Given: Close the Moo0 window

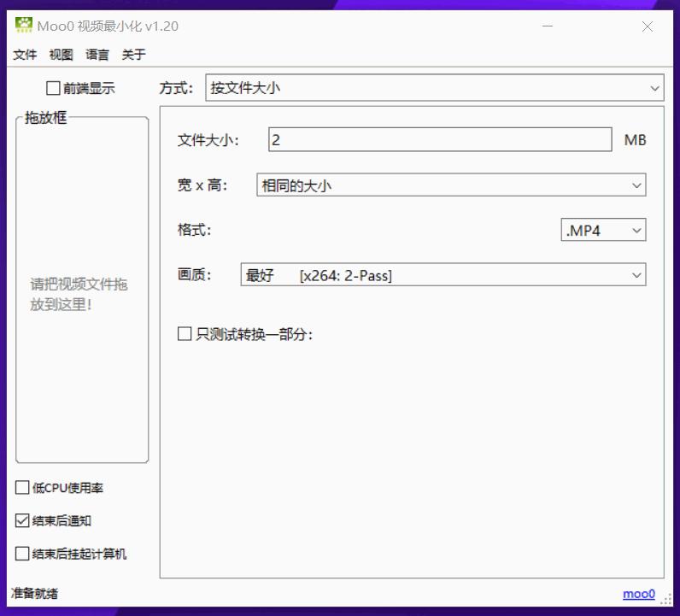Looking at the screenshot, I should [x=647, y=26].
